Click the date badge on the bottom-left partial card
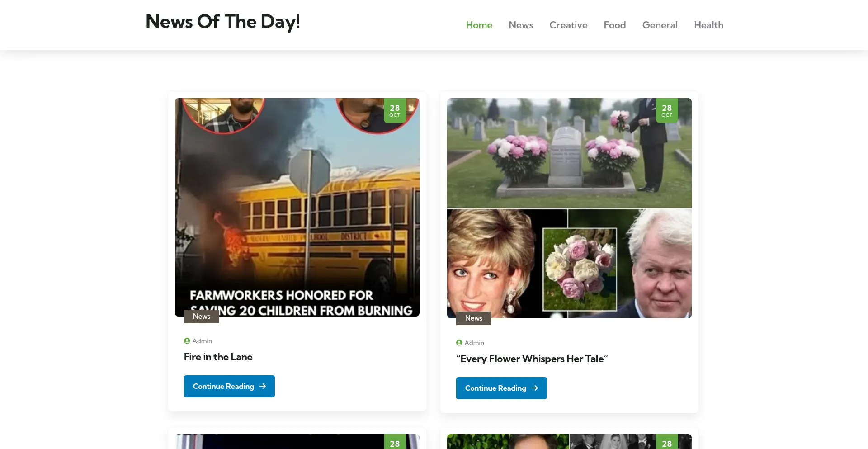Screen dimensions: 868x449 tap(395, 442)
